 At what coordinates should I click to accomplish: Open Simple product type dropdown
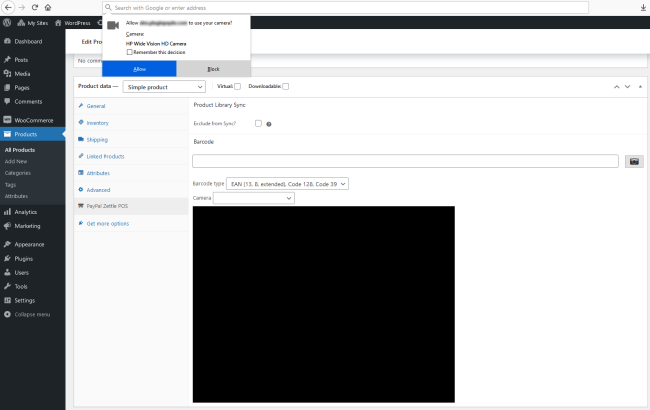point(164,87)
